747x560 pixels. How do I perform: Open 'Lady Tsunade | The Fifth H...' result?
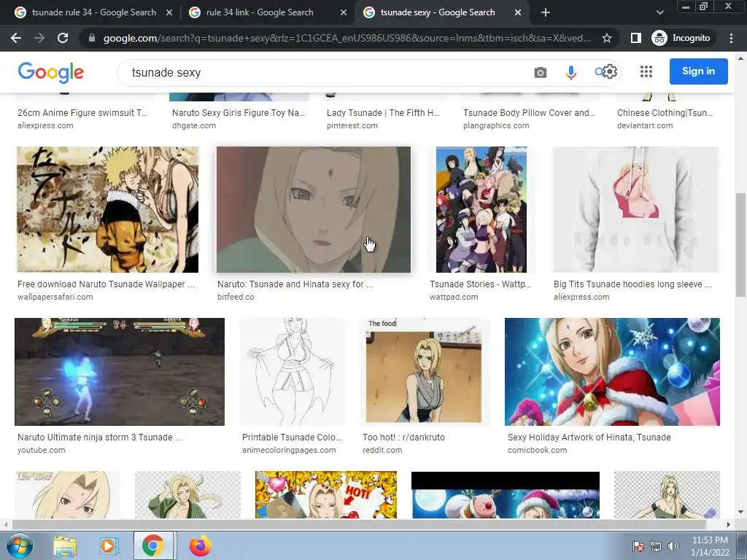point(383,113)
